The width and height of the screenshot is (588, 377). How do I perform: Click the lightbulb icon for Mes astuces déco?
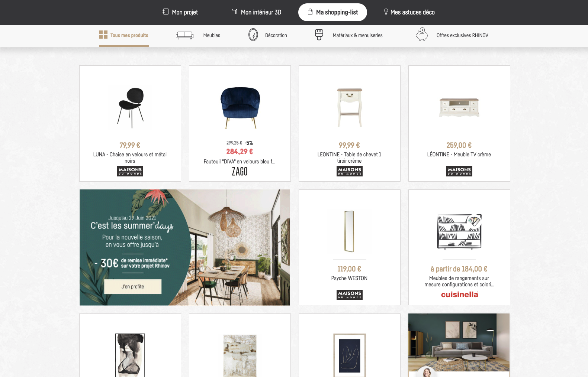click(x=386, y=12)
